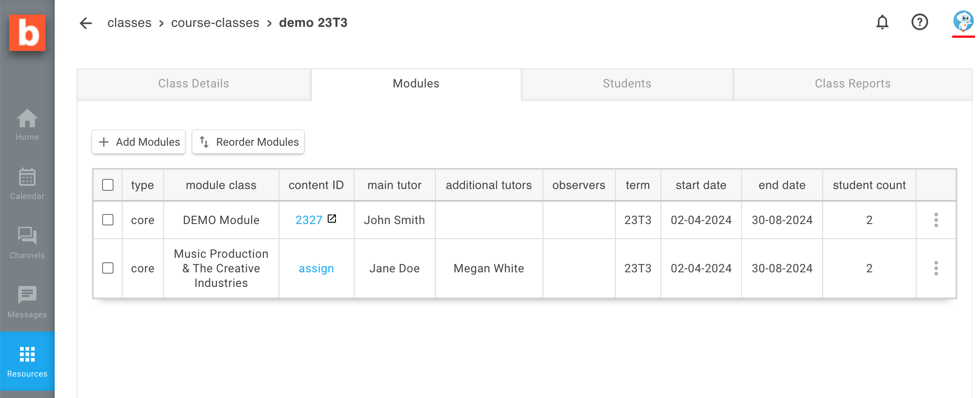Click the assign content ID link
This screenshot has width=980, height=398.
316,269
